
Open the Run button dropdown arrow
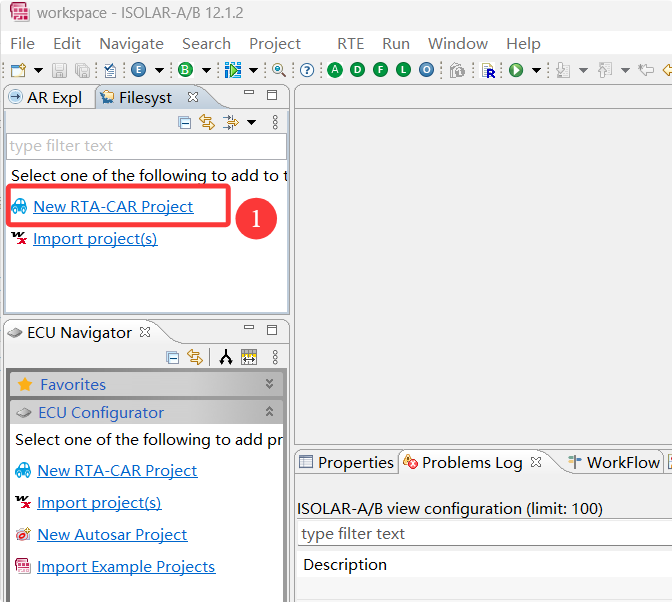click(536, 70)
